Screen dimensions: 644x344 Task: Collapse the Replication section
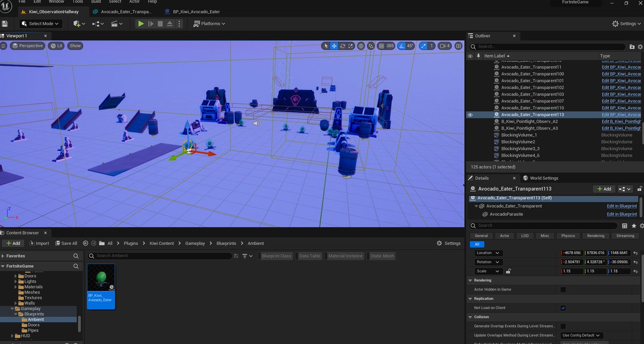click(471, 298)
